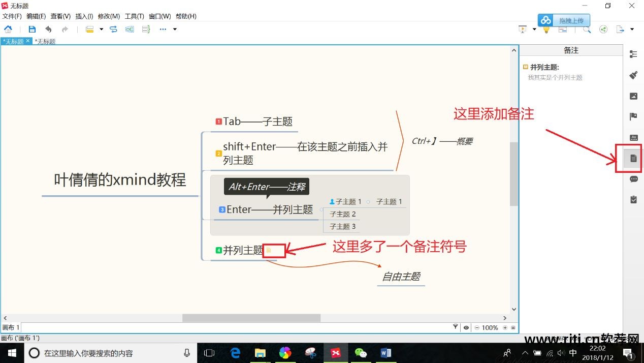Save the mind map with the save icon

coord(31,29)
